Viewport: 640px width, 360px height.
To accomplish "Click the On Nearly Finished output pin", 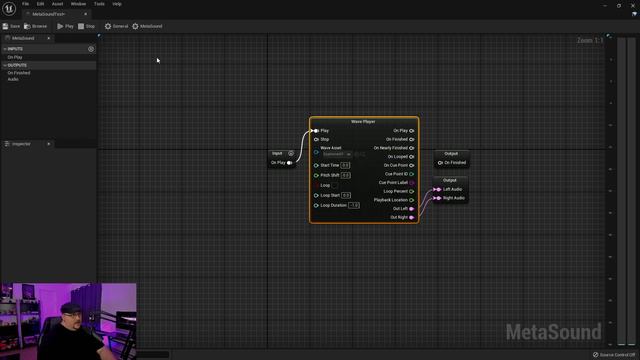I will point(411,148).
